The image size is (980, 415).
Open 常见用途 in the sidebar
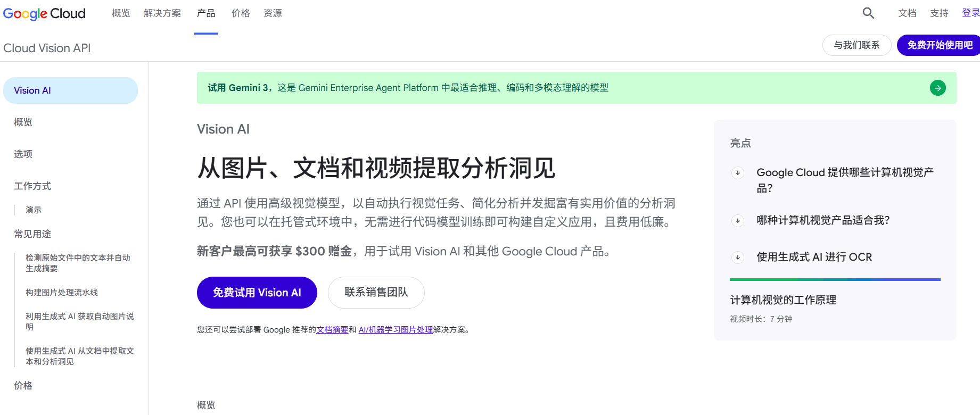[32, 234]
